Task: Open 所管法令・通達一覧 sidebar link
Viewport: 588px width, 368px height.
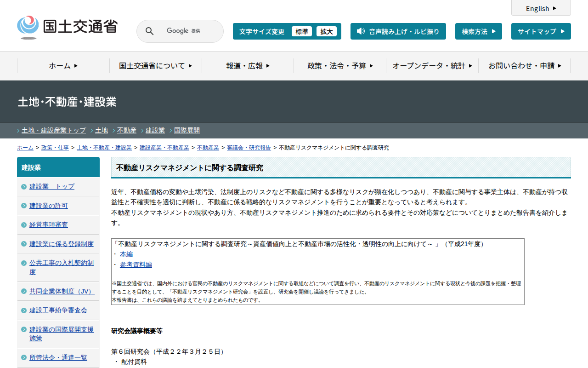Action: [58, 357]
